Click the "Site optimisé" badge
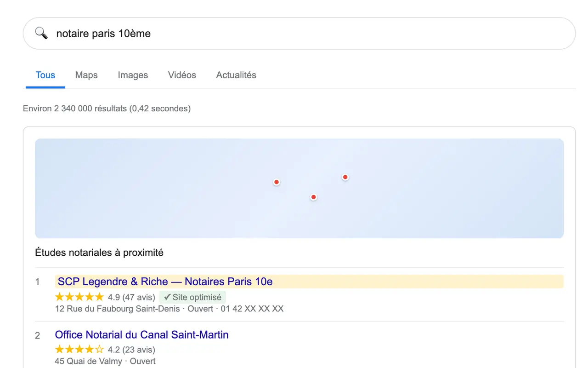588x368 pixels. pyautogui.click(x=192, y=297)
